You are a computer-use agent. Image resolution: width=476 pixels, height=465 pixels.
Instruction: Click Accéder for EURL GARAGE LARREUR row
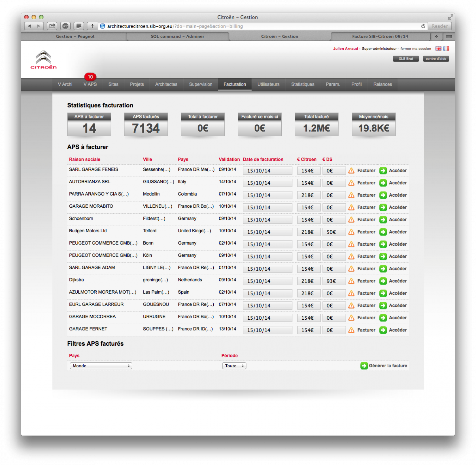click(398, 305)
